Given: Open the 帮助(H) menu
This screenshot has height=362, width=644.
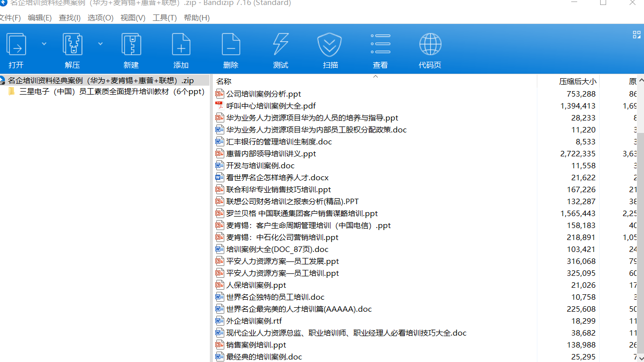Looking at the screenshot, I should point(197,18).
